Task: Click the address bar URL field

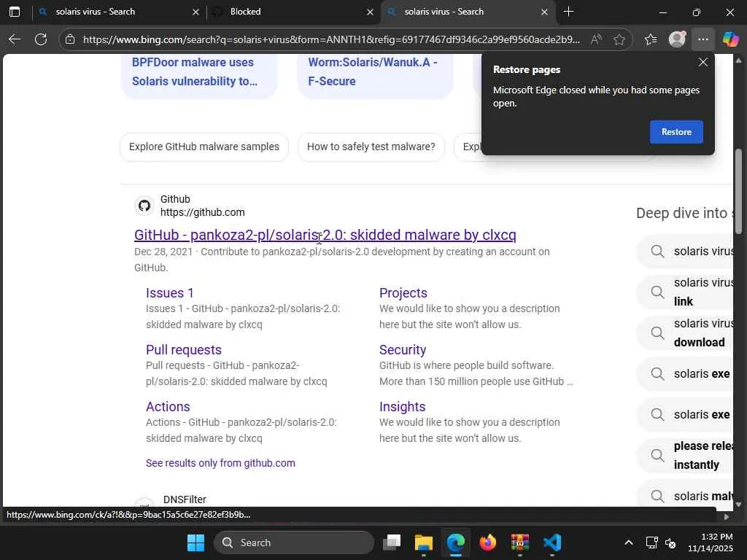Action: [331, 39]
